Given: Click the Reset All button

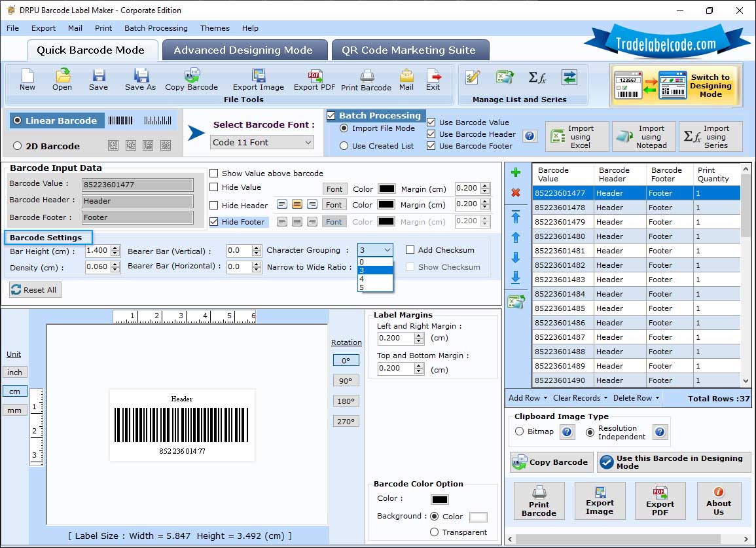Looking at the screenshot, I should point(35,290).
